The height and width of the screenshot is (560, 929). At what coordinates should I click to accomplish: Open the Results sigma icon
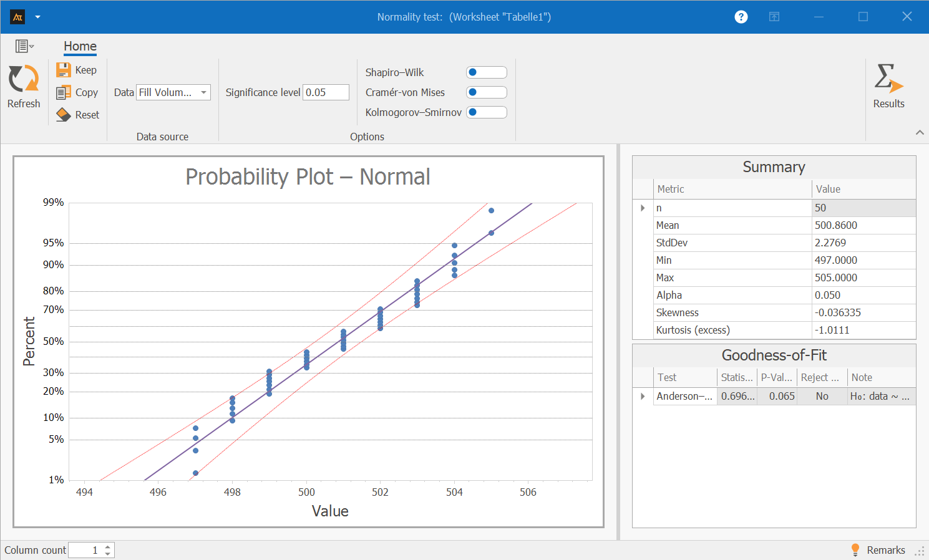pyautogui.click(x=888, y=79)
